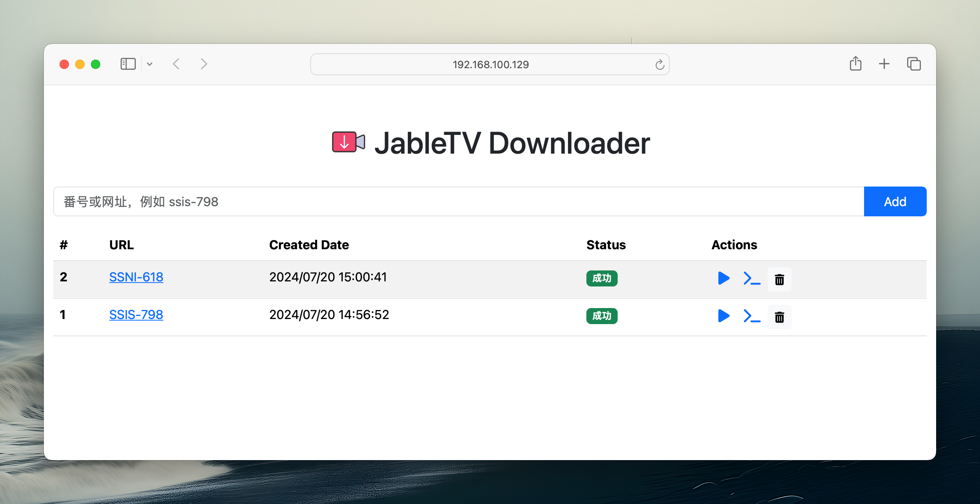The image size is (980, 504).
Task: Play the SSIS-798 download
Action: (723, 316)
